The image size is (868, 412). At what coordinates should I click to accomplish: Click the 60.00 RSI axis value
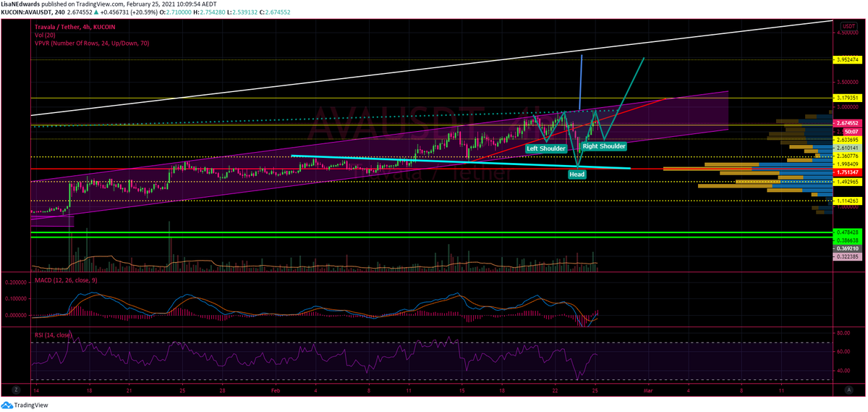pyautogui.click(x=844, y=352)
